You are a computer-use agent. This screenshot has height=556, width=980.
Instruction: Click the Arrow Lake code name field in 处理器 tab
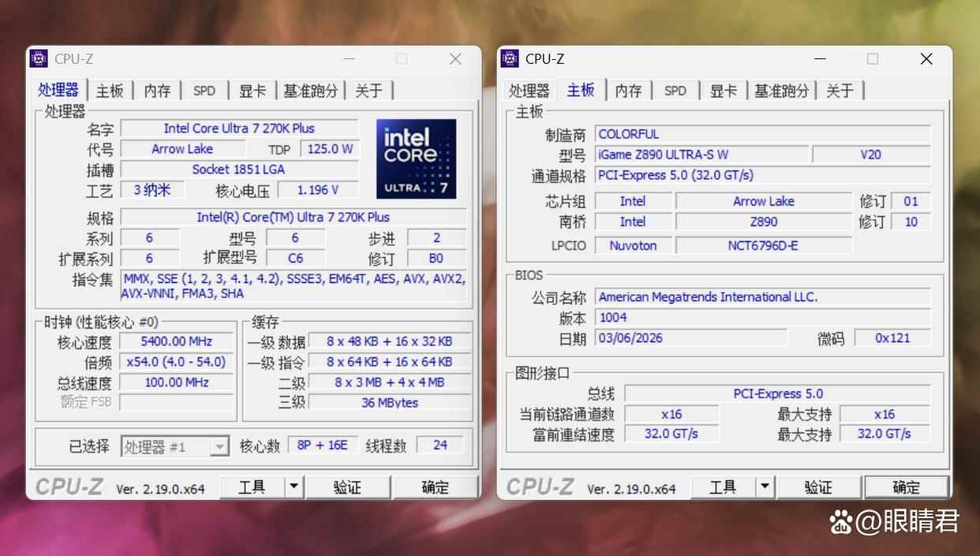182,149
